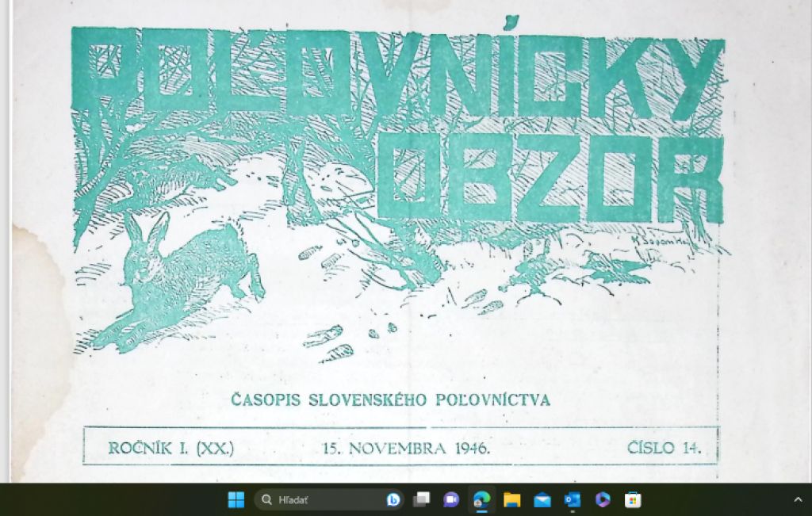Open File Explorer from the taskbar
Image resolution: width=812 pixels, height=516 pixels.
512,499
